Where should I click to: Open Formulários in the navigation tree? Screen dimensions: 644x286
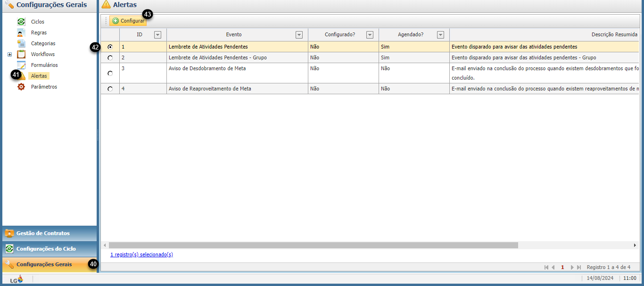44,65
